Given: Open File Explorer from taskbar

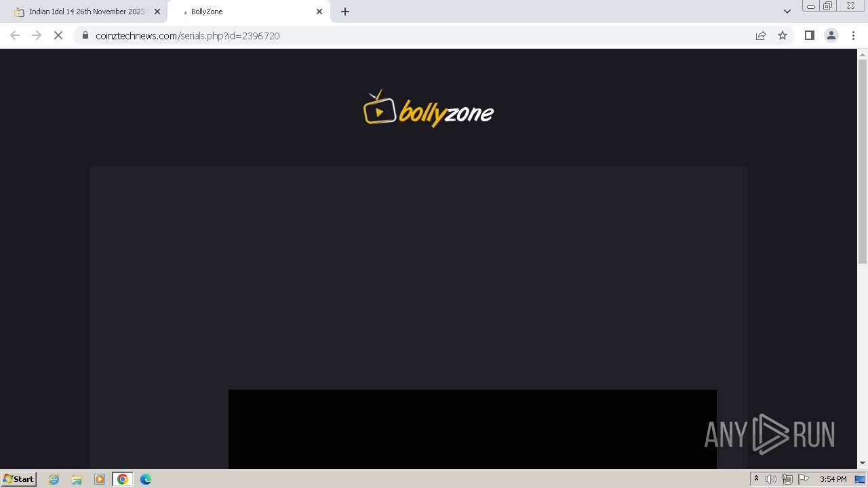Looking at the screenshot, I should [x=77, y=479].
